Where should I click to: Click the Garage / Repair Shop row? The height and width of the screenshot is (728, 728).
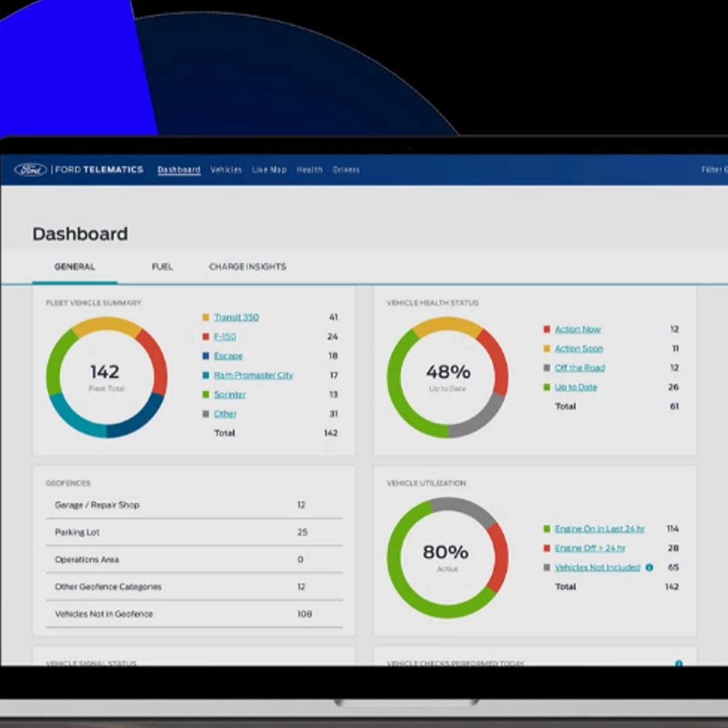tap(194, 505)
